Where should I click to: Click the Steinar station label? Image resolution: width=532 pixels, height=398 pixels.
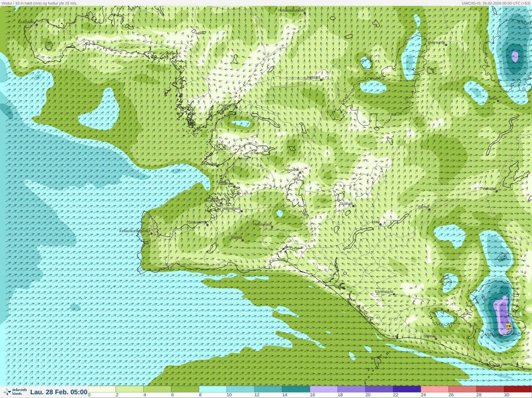429,336
